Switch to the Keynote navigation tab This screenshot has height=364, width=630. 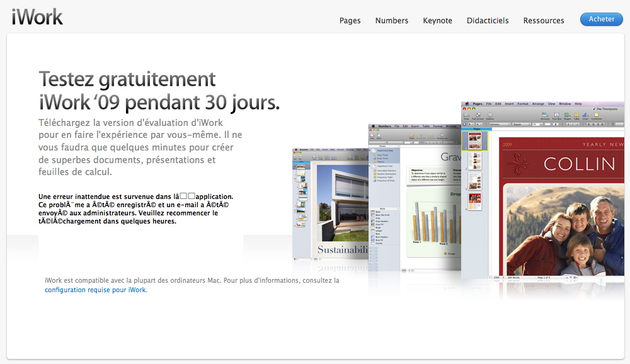(x=437, y=20)
